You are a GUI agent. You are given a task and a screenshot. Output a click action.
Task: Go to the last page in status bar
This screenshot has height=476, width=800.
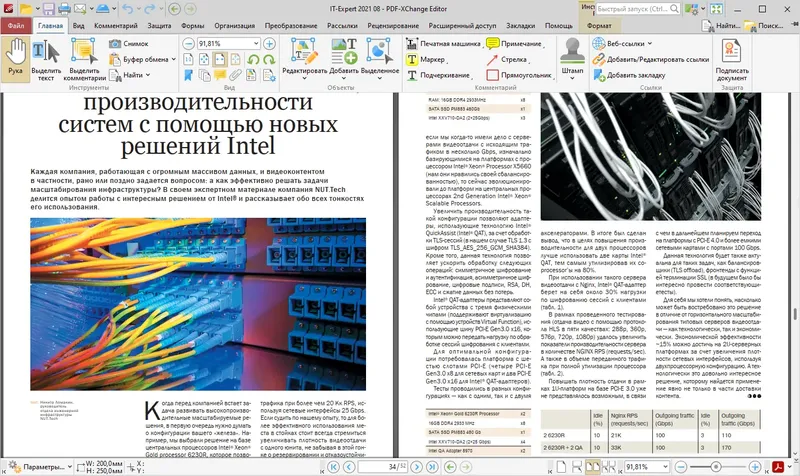click(x=432, y=467)
